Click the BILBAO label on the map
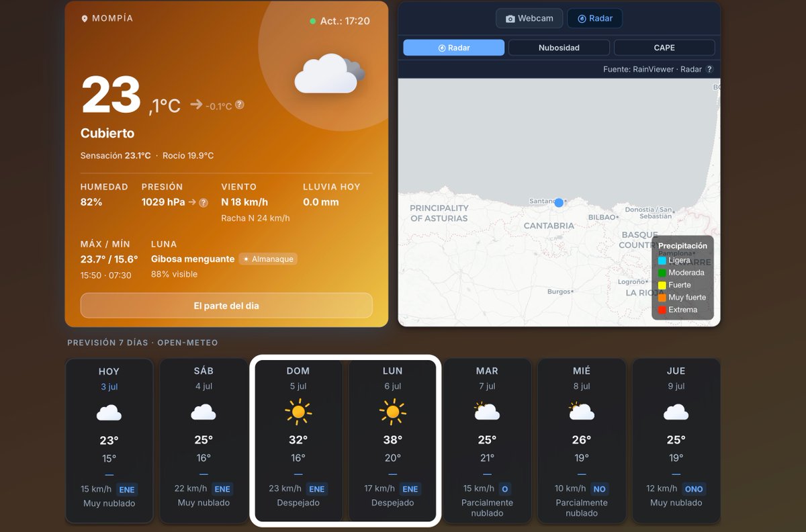 tap(602, 218)
